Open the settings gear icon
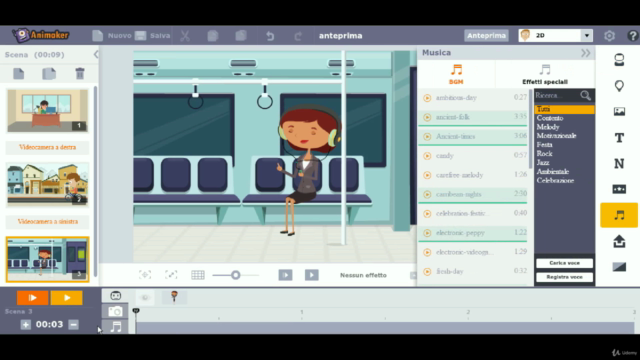The height and width of the screenshot is (360, 640). 609,36
